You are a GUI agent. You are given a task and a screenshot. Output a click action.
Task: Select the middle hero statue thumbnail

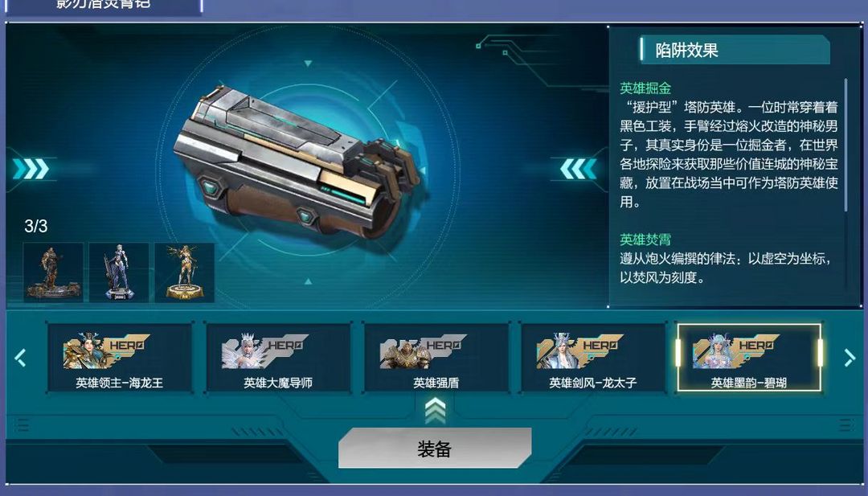pyautogui.click(x=119, y=273)
